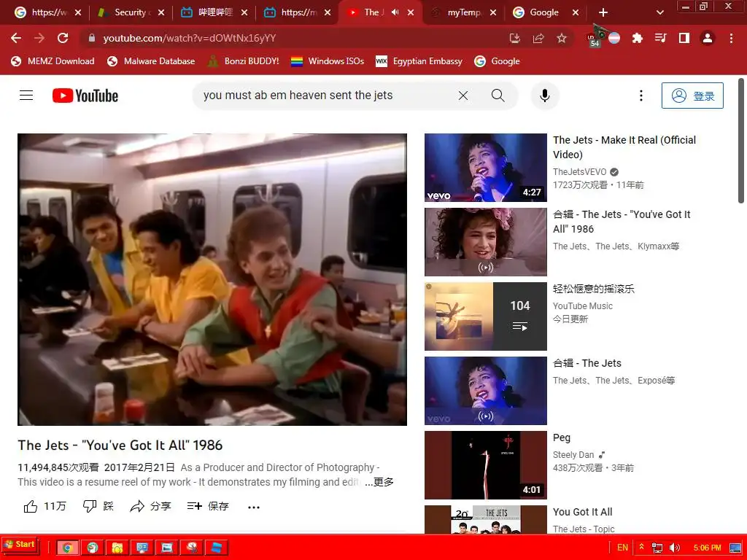Open more actions ellipsis under the video
747x560 pixels.
coord(254,507)
